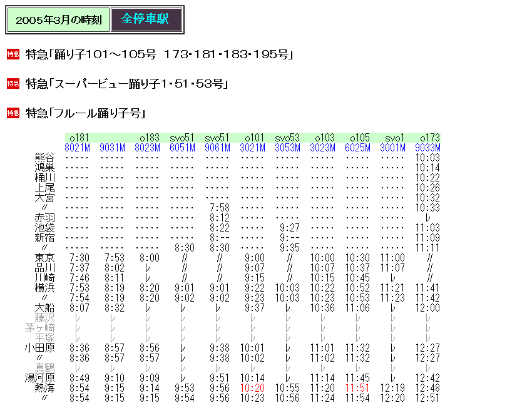The height and width of the screenshot is (403, 532).
Task: Select train number 6025M
Action: pyautogui.click(x=357, y=148)
